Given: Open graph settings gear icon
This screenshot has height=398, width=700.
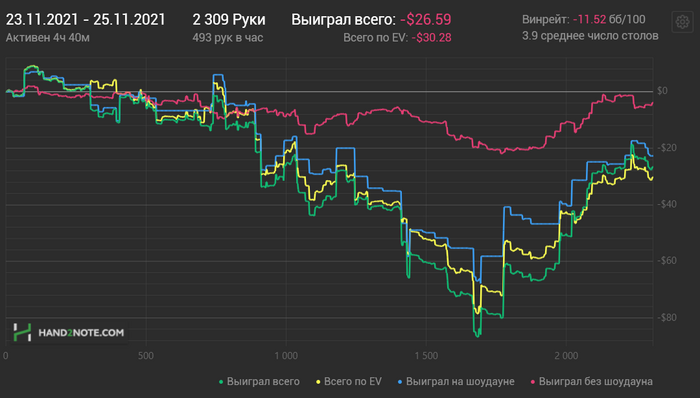Looking at the screenshot, I should [682, 21].
